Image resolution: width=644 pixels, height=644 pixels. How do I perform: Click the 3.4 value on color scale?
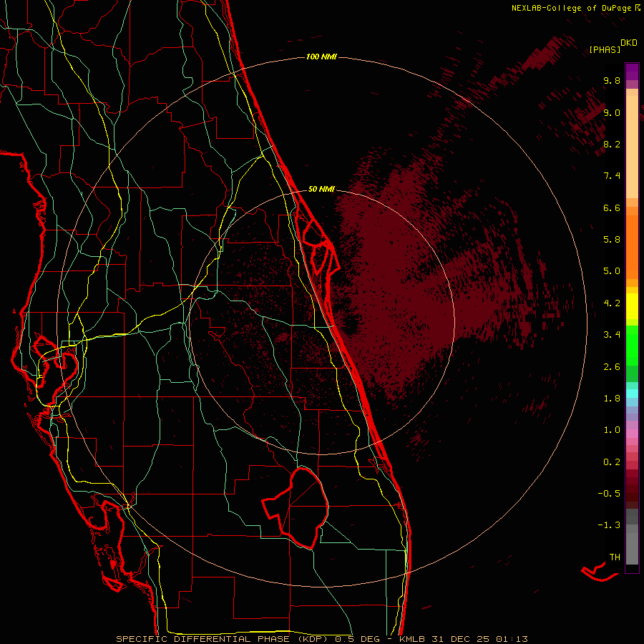[x=612, y=335]
